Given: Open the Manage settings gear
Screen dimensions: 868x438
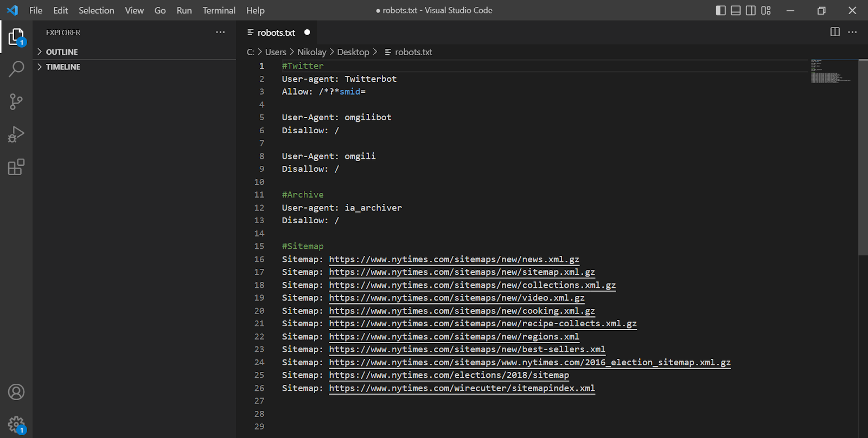Looking at the screenshot, I should pos(16,424).
